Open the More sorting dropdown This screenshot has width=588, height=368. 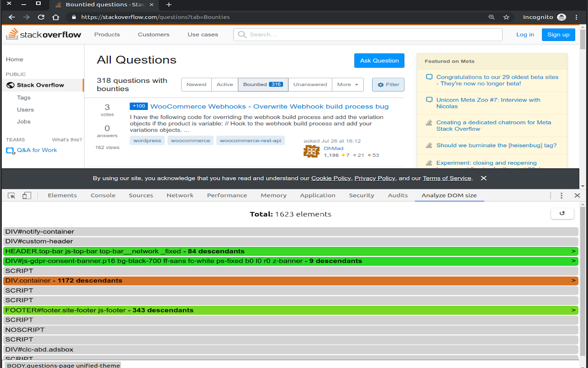[x=348, y=85]
